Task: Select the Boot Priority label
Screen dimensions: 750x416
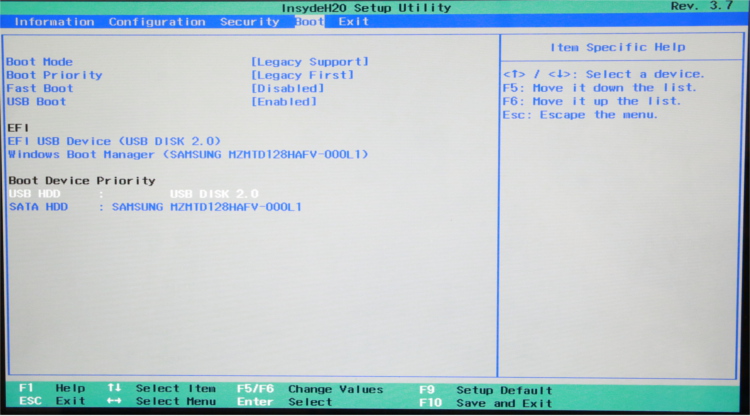Action: [x=54, y=75]
